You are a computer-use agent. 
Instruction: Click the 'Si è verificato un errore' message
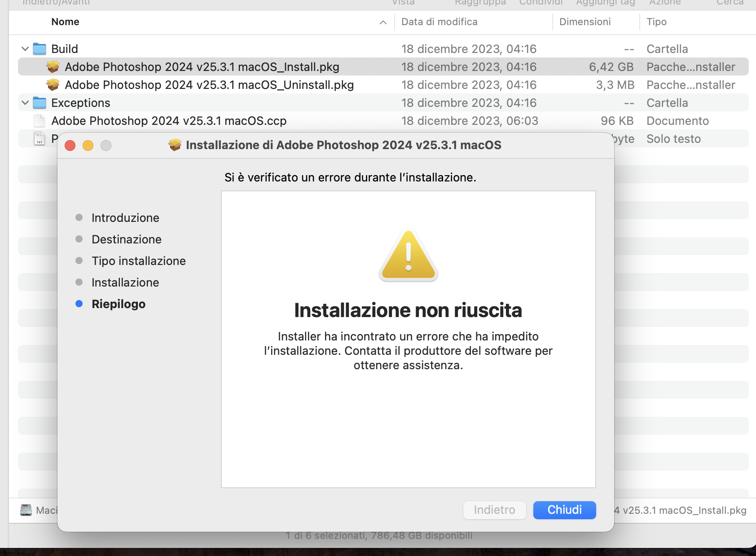coord(350,177)
